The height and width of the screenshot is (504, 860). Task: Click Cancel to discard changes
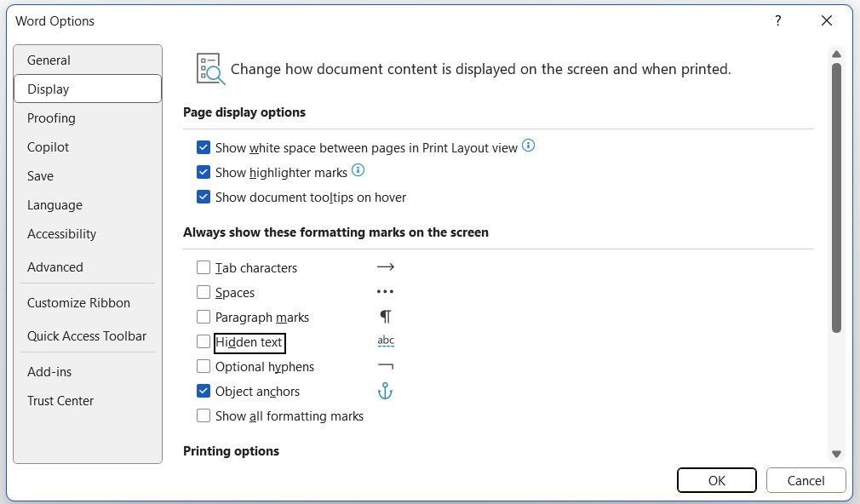(806, 480)
